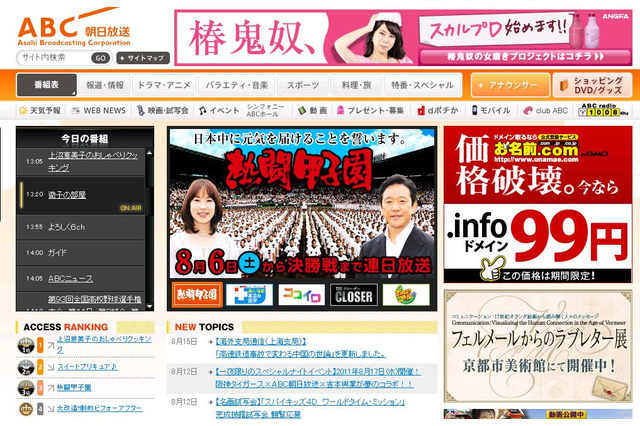Click the dボチか red d icon
The width and height of the screenshot is (640, 426).
(421, 111)
